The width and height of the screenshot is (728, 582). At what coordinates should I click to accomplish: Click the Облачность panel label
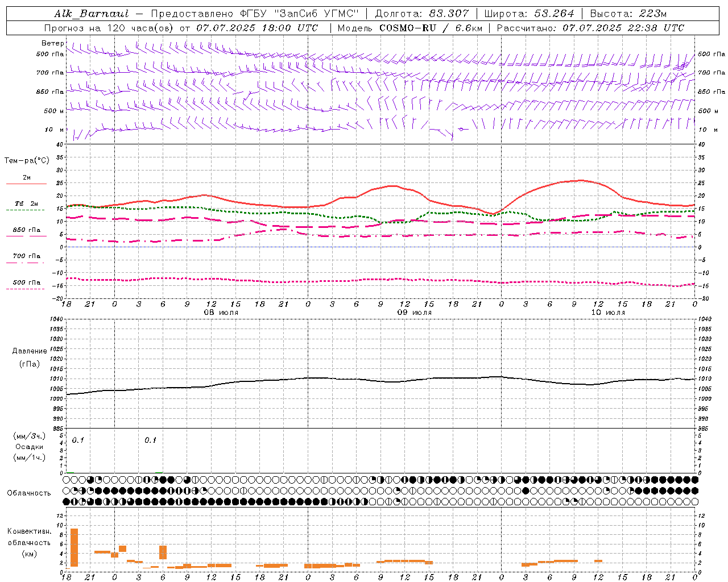click(29, 493)
